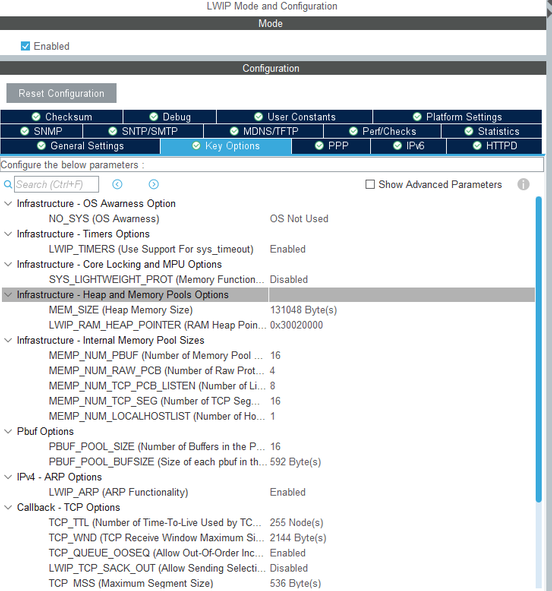Collapse the Pbuf Options group
This screenshot has width=552, height=591.
(x=8, y=432)
